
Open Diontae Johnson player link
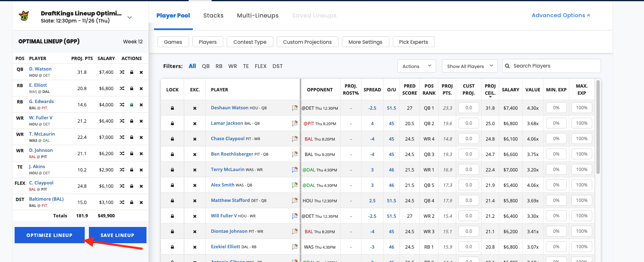[x=230, y=231]
